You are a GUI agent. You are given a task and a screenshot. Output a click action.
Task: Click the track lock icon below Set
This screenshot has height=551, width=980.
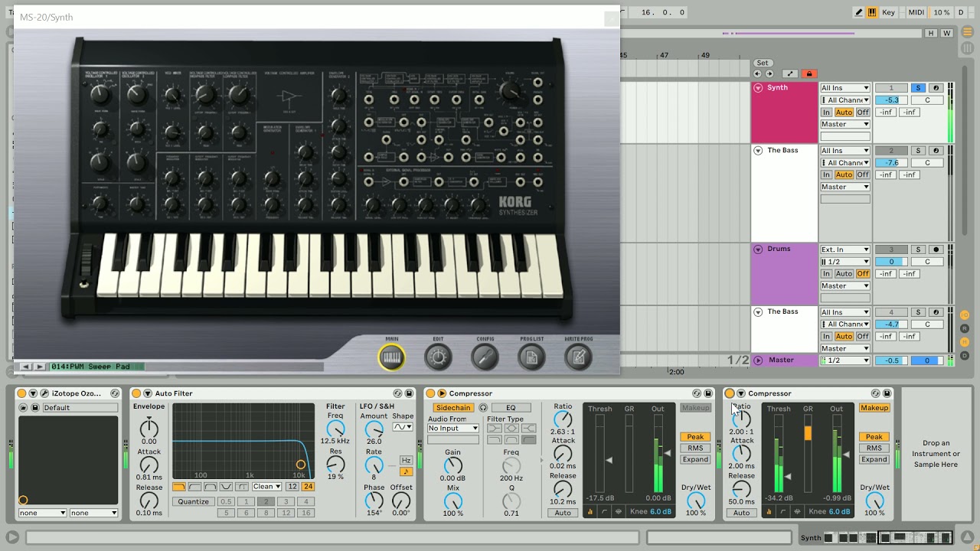[808, 74]
